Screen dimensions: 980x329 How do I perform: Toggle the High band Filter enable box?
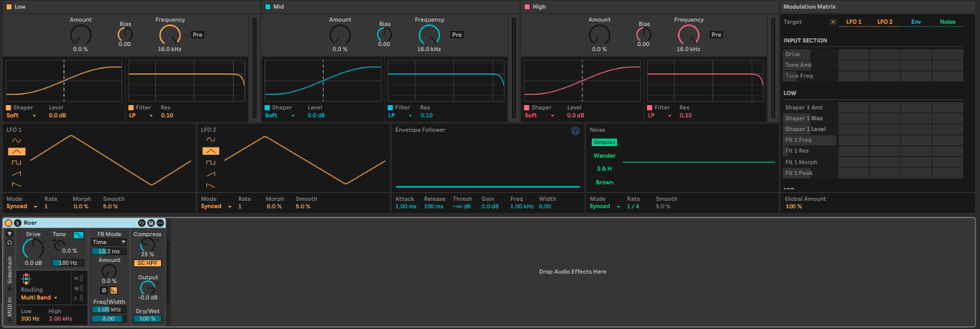click(651, 107)
